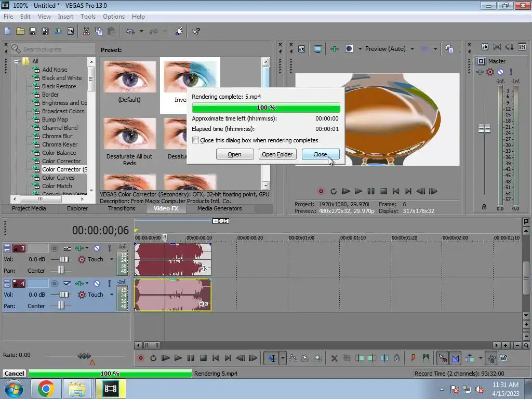This screenshot has width=532, height=399.
Task: Check Close this dialog box when rendering completes
Action: click(x=195, y=140)
